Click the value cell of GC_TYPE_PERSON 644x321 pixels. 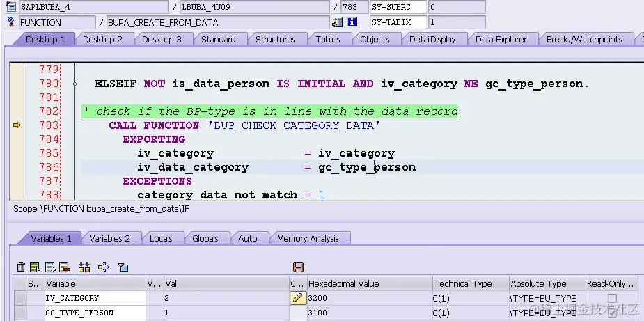[227, 313]
